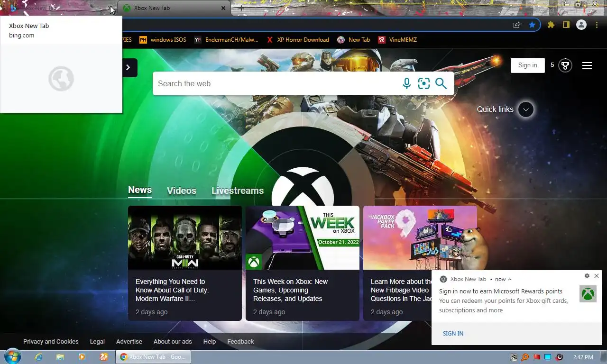Expand Quick links chevron
This screenshot has width=607, height=364.
coord(525,109)
